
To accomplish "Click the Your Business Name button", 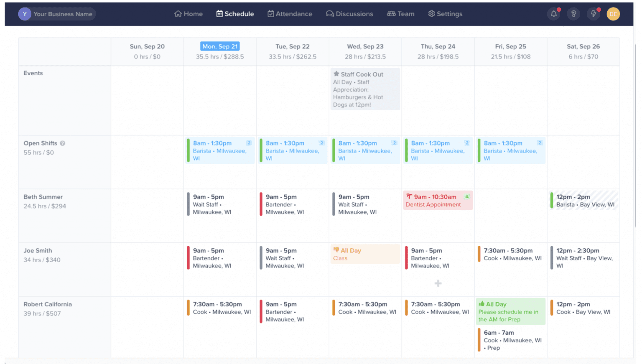I will pyautogui.click(x=56, y=14).
